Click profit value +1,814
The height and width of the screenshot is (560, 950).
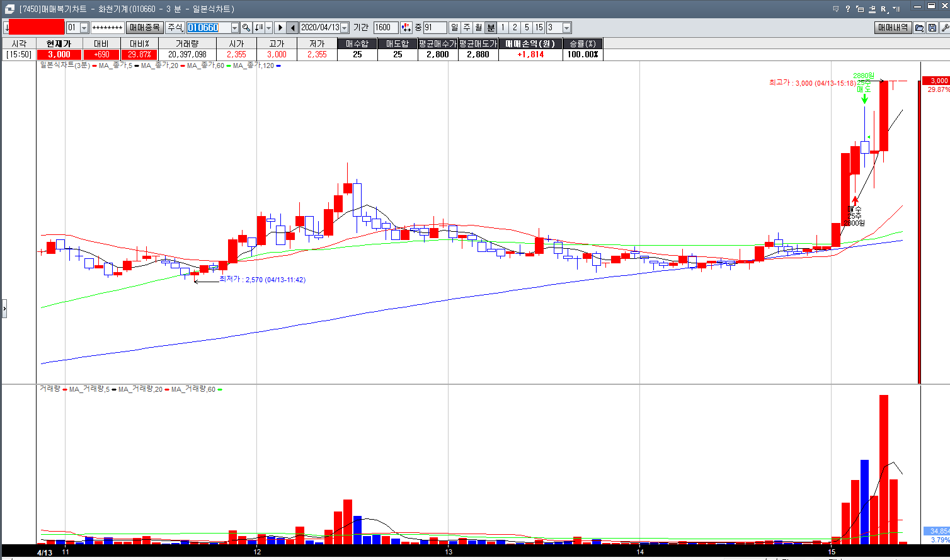pyautogui.click(x=530, y=55)
